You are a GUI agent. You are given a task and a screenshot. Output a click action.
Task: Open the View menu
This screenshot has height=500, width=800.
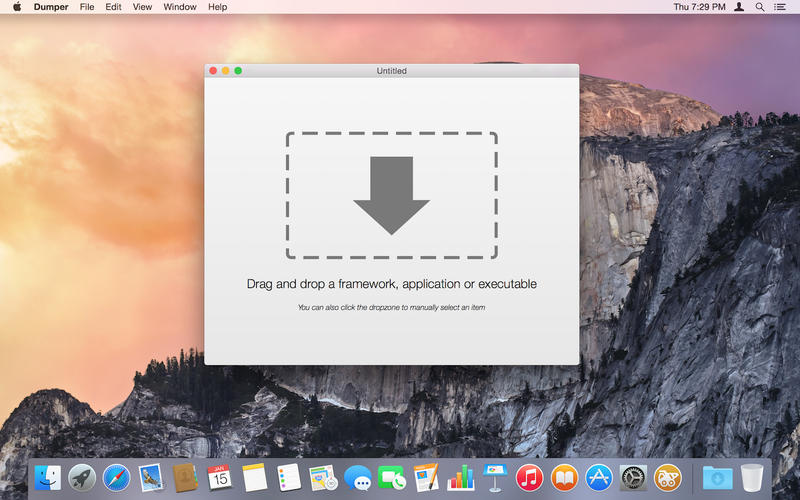tap(142, 7)
